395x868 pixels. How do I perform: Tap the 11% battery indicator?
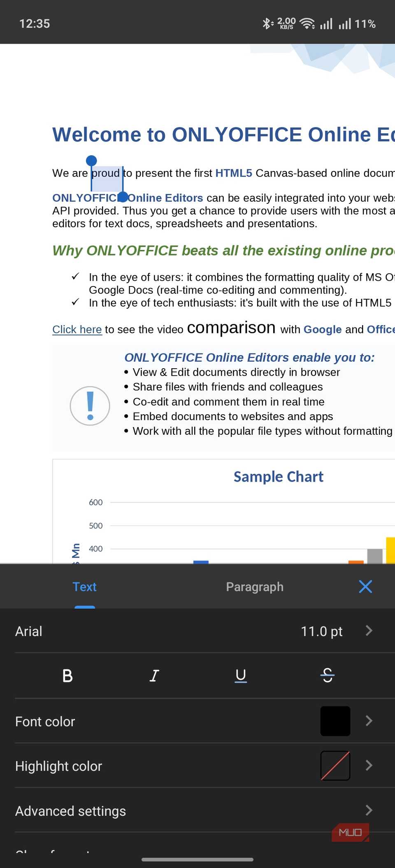pos(365,24)
